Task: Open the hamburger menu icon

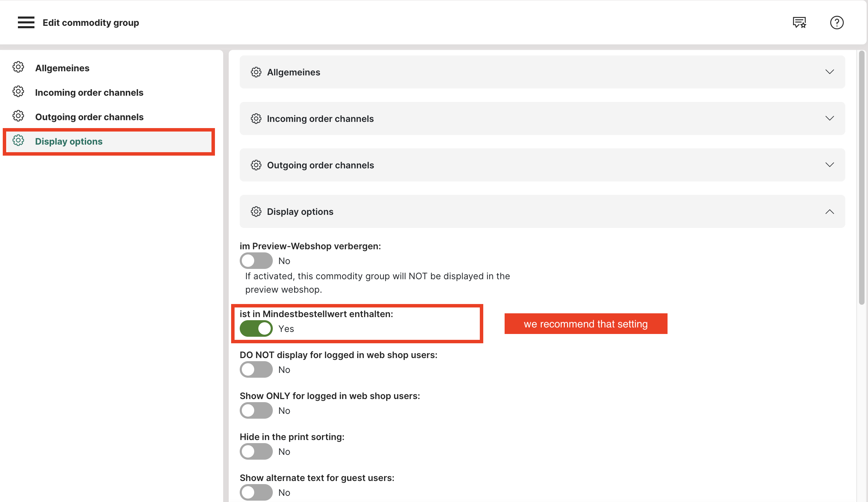Action: point(26,23)
